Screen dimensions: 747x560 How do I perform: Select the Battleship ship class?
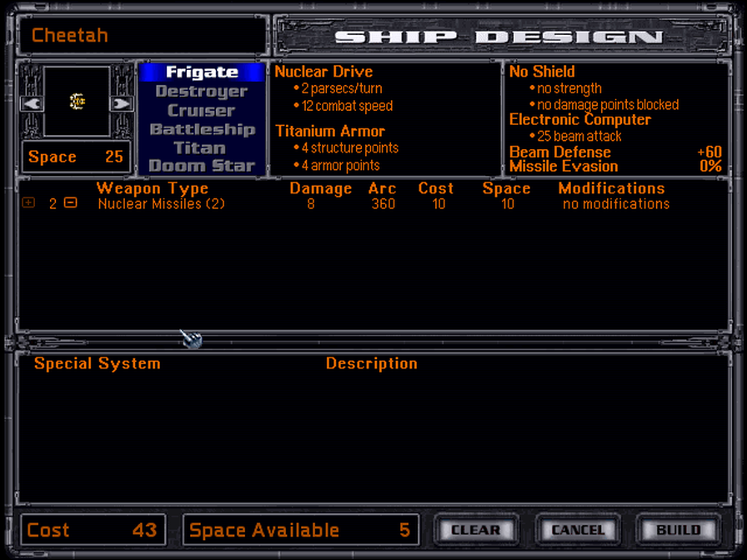(203, 129)
